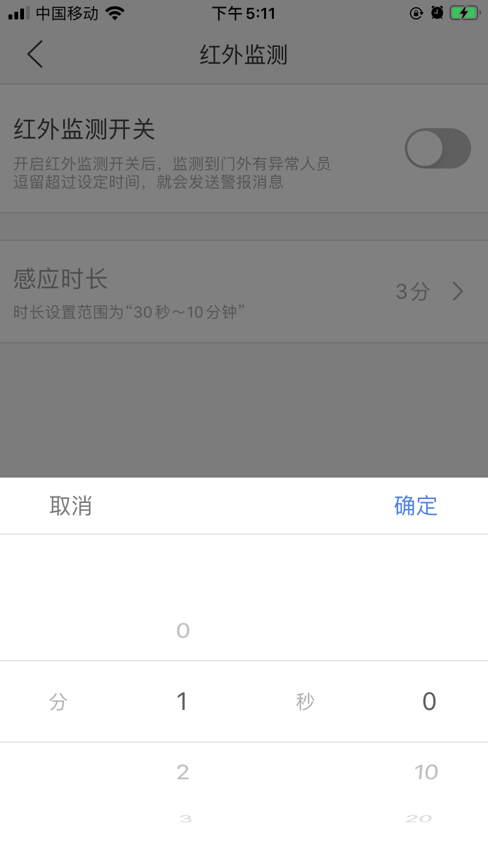Tap the selected seconds value 0

point(429,701)
